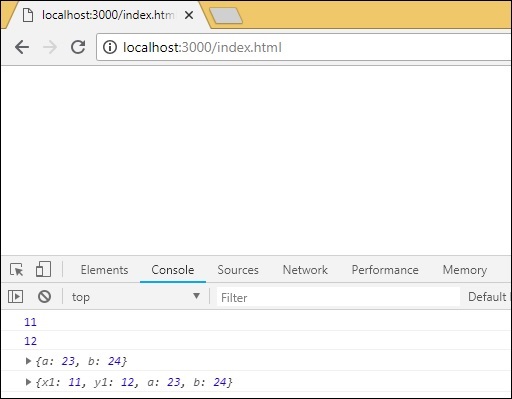Switch to the Elements tab
This screenshot has width=512, height=399.
[x=104, y=270]
